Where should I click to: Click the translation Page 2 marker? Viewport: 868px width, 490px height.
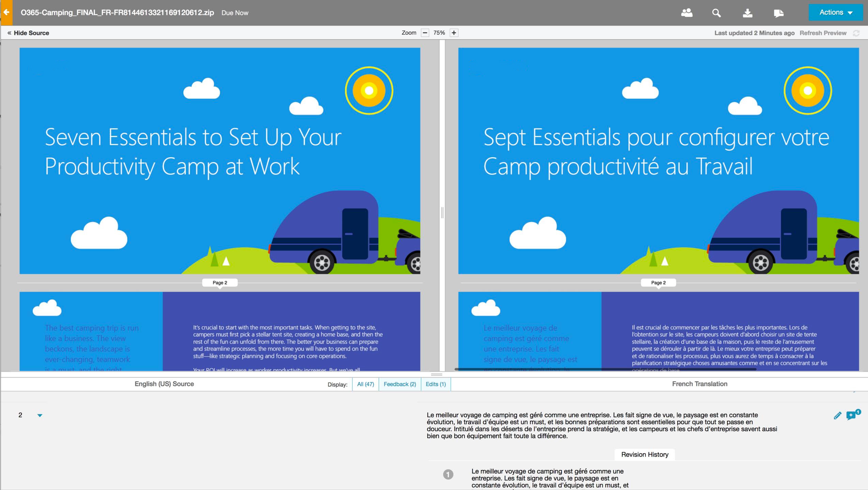[658, 283]
